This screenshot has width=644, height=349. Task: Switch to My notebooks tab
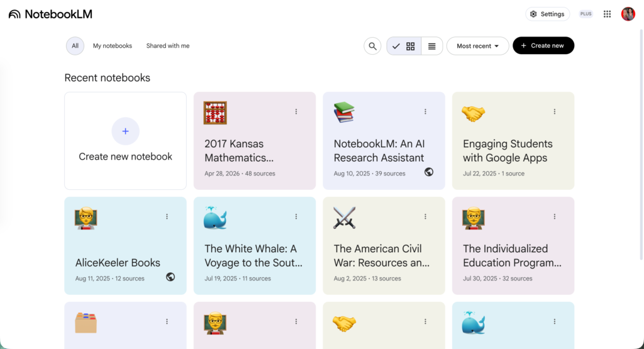[x=112, y=46]
